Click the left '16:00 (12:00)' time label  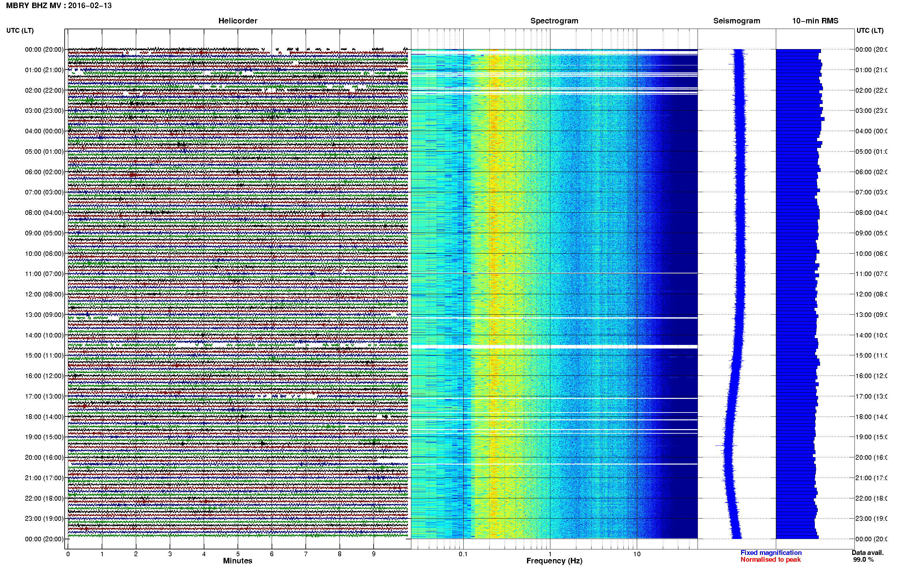(x=44, y=376)
